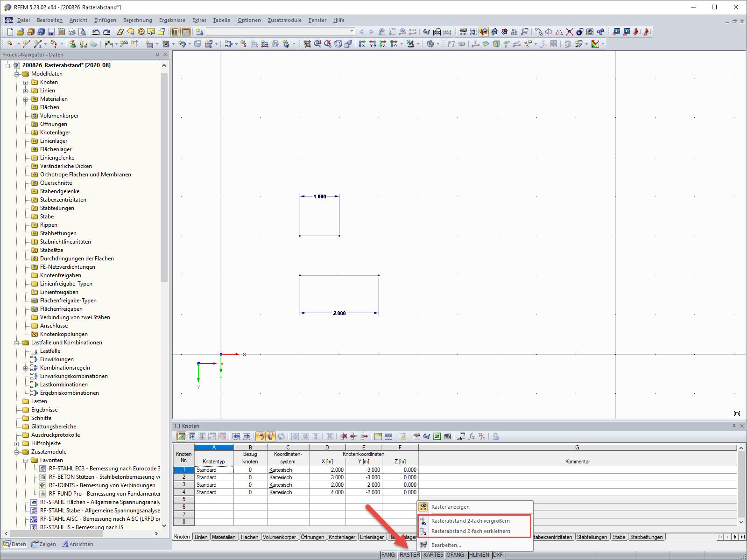Viewport: 747px width, 560px height.
Task: Switch navigator to Ansichten view
Action: click(78, 544)
